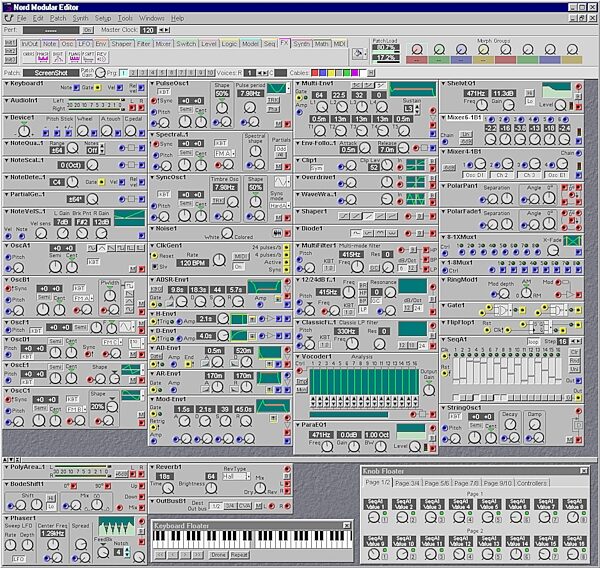
Task: Select 1/2 destination bus on OutBusB1
Action: click(216, 506)
